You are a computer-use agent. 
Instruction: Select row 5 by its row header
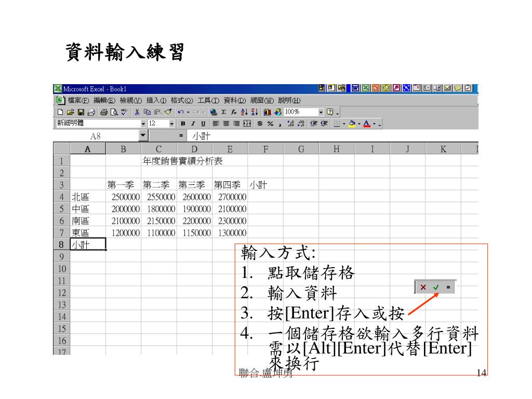point(61,209)
